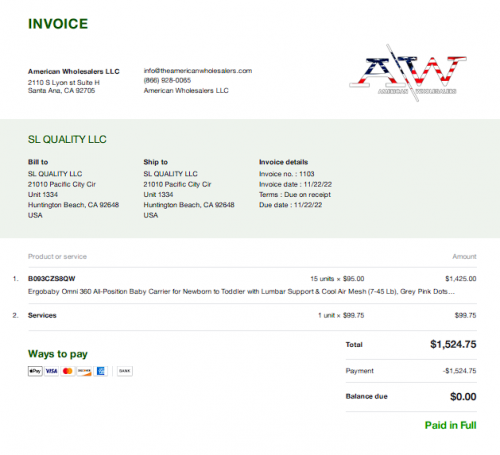500x455 pixels.
Task: Select the Discover card icon
Action: click(x=84, y=371)
